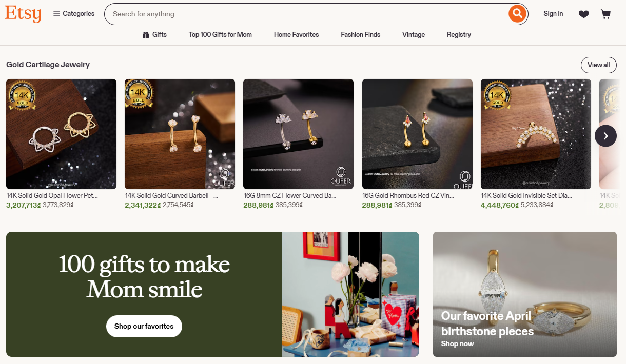Focus the Search for anything field
This screenshot has height=364, width=626.
[308, 14]
